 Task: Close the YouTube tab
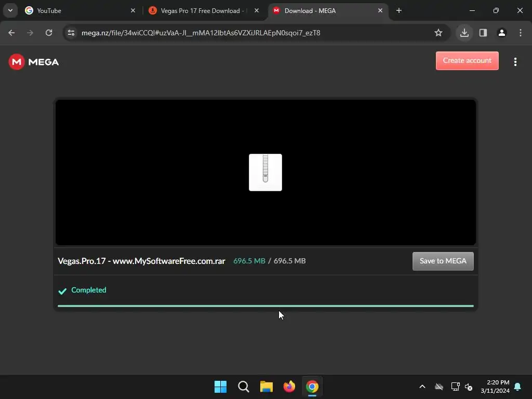tap(132, 10)
